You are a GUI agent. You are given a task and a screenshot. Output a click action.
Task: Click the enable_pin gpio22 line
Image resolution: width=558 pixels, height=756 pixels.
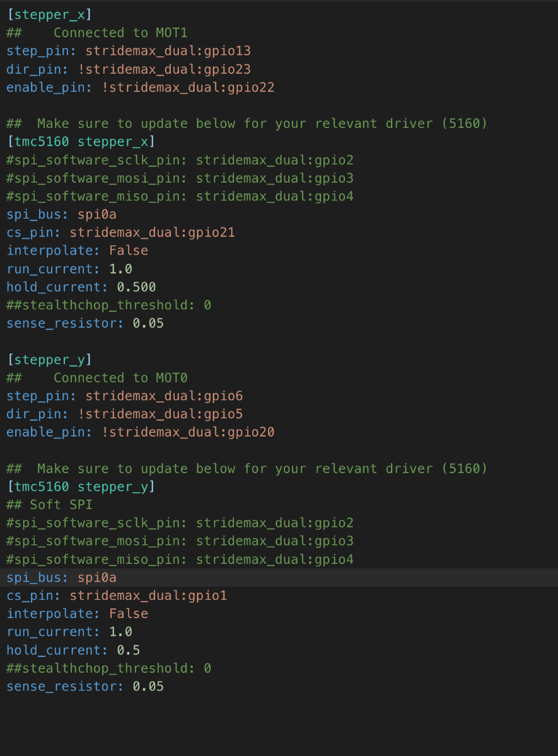point(141,88)
